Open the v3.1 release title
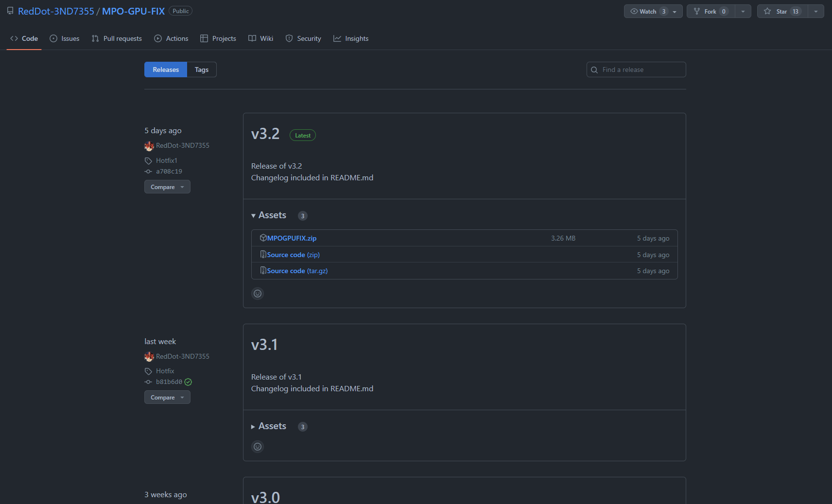This screenshot has width=832, height=504. (264, 345)
